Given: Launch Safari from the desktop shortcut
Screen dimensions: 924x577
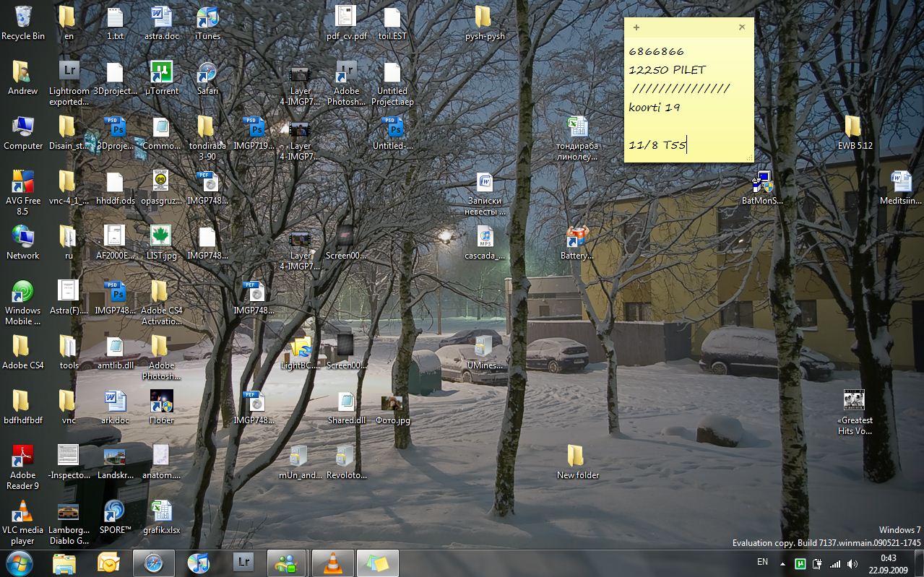Looking at the screenshot, I should pos(207,73).
